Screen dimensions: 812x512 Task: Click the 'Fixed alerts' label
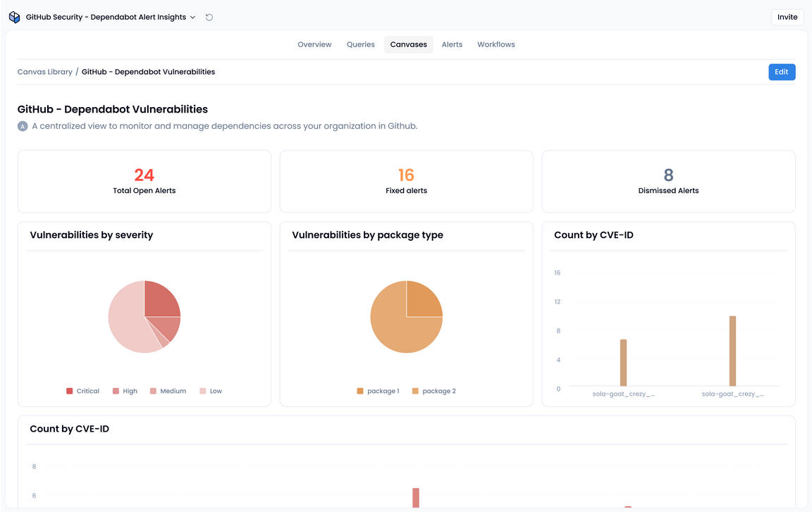(407, 191)
